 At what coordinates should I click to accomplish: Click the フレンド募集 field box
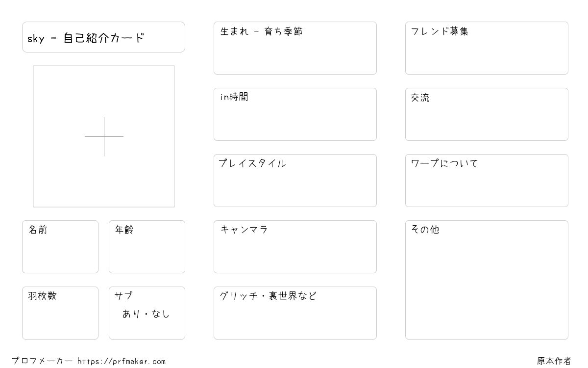[x=487, y=48]
